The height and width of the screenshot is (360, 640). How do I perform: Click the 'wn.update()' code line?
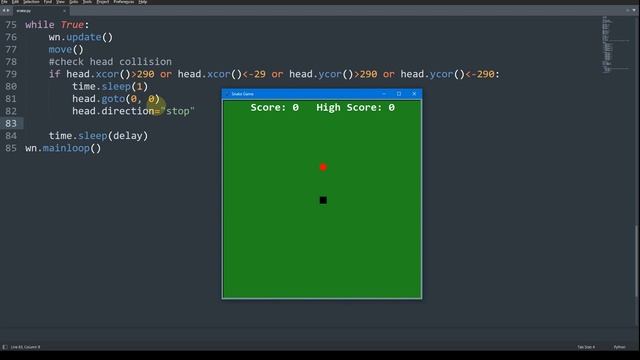(81, 37)
